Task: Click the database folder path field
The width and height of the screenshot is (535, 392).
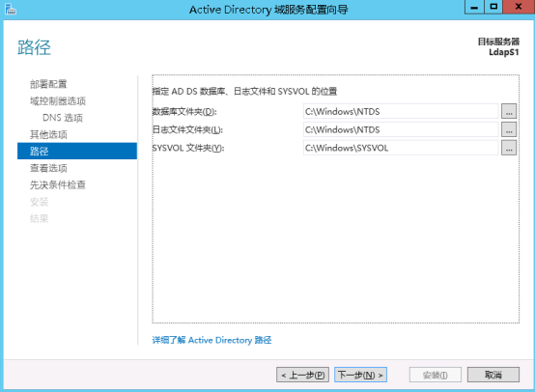Action: pyautogui.click(x=401, y=111)
